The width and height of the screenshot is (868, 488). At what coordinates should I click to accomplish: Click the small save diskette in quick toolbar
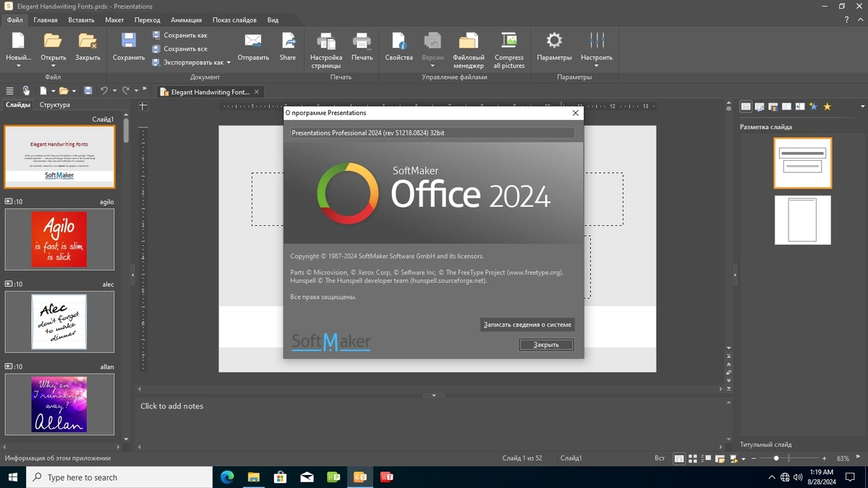88,91
